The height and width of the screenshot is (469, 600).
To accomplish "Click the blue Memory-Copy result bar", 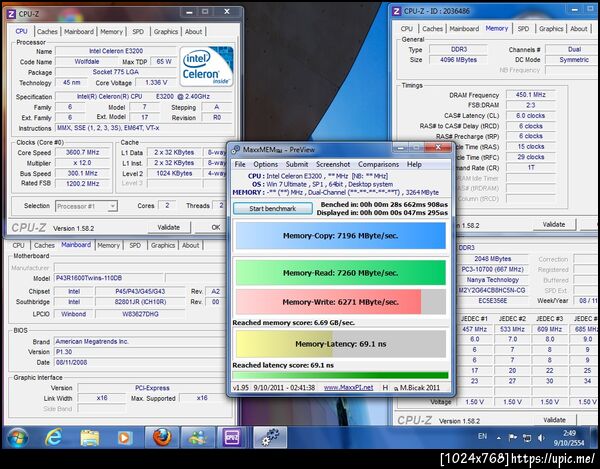I will tap(341, 236).
